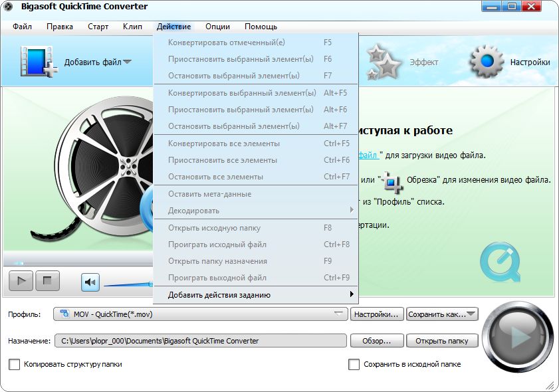
Task: Click the Add File film-strip icon
Action: pyautogui.click(x=39, y=61)
